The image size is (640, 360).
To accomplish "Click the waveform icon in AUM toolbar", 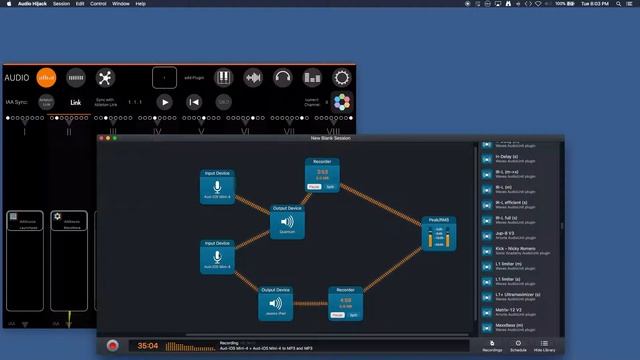I will coord(253,78).
